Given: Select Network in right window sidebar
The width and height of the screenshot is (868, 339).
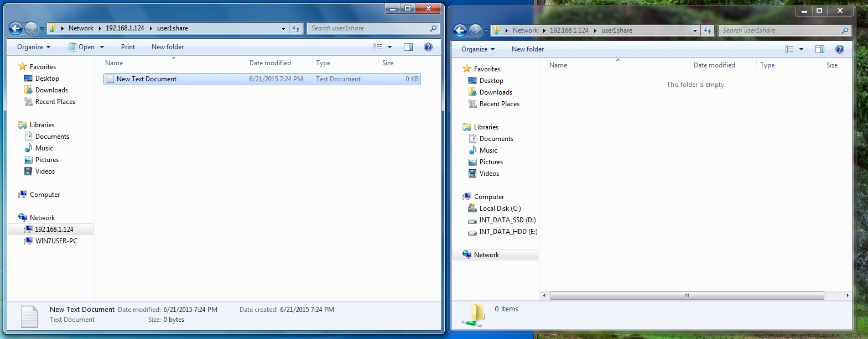Looking at the screenshot, I should click(495, 255).
